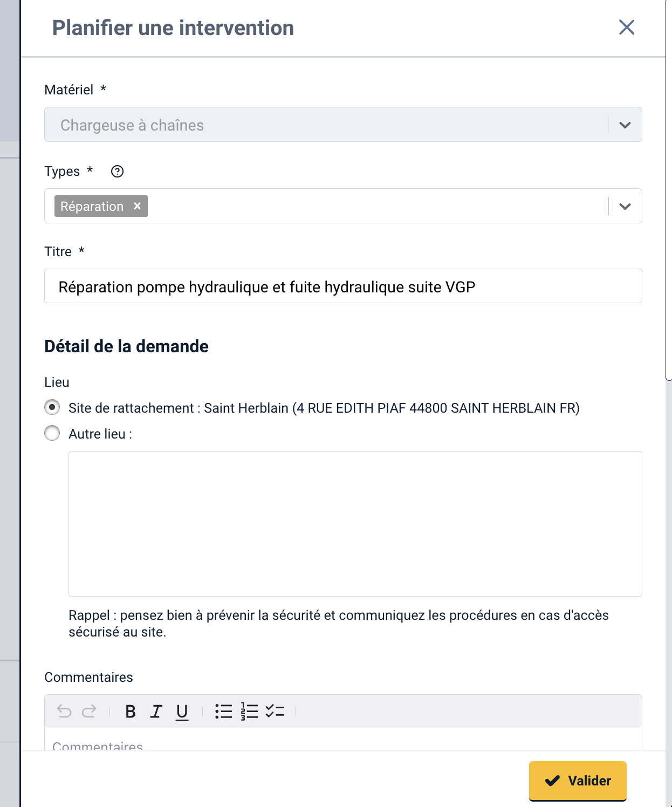Close the Planifier une intervention dialog
This screenshot has height=807, width=672.
point(627,28)
